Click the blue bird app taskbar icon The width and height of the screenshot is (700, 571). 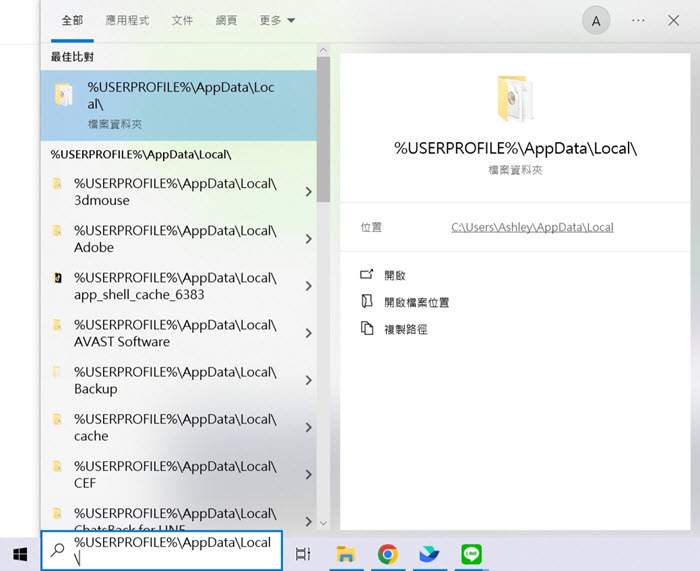point(430,553)
